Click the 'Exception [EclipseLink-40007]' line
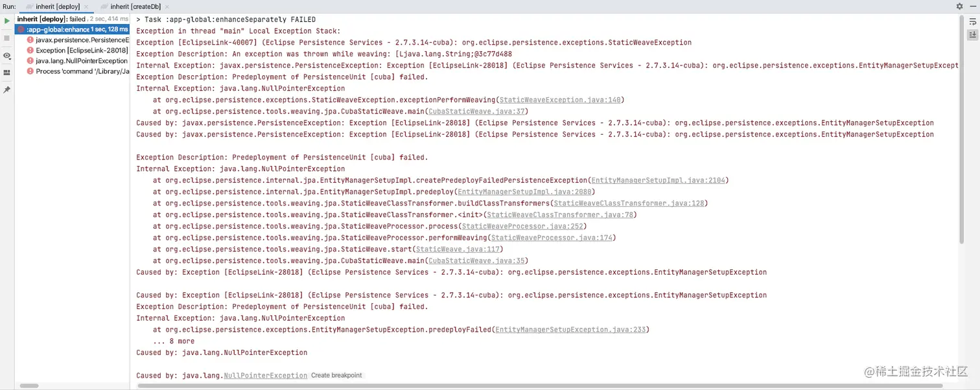Screen dimensions: 980x390 pyautogui.click(x=414, y=43)
